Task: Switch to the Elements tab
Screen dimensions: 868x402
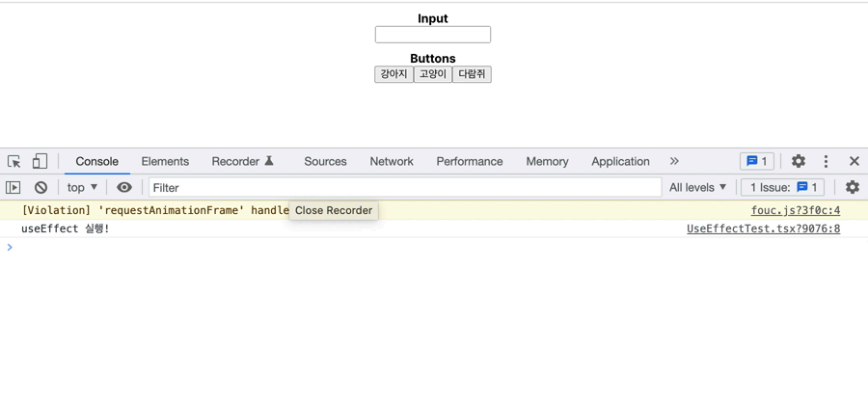Action: pos(165,162)
